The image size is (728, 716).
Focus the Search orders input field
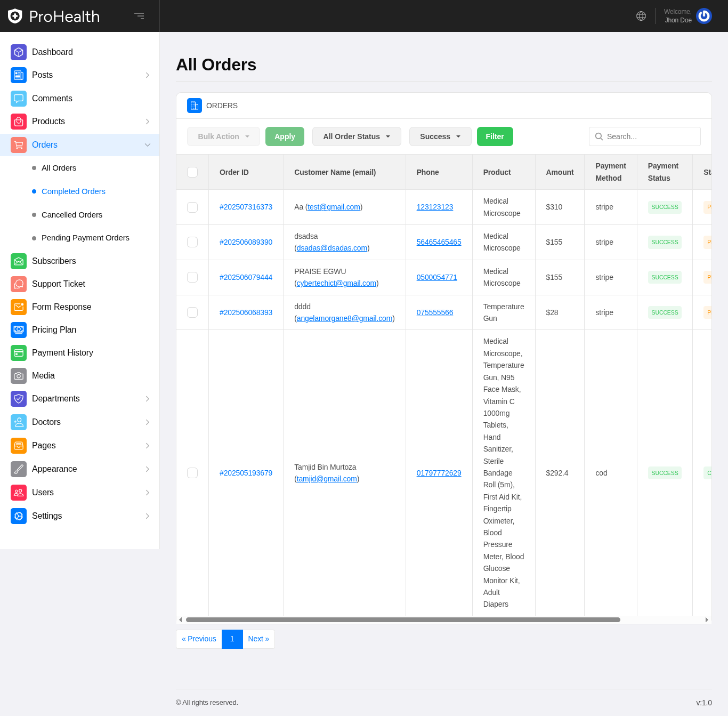pyautogui.click(x=650, y=136)
